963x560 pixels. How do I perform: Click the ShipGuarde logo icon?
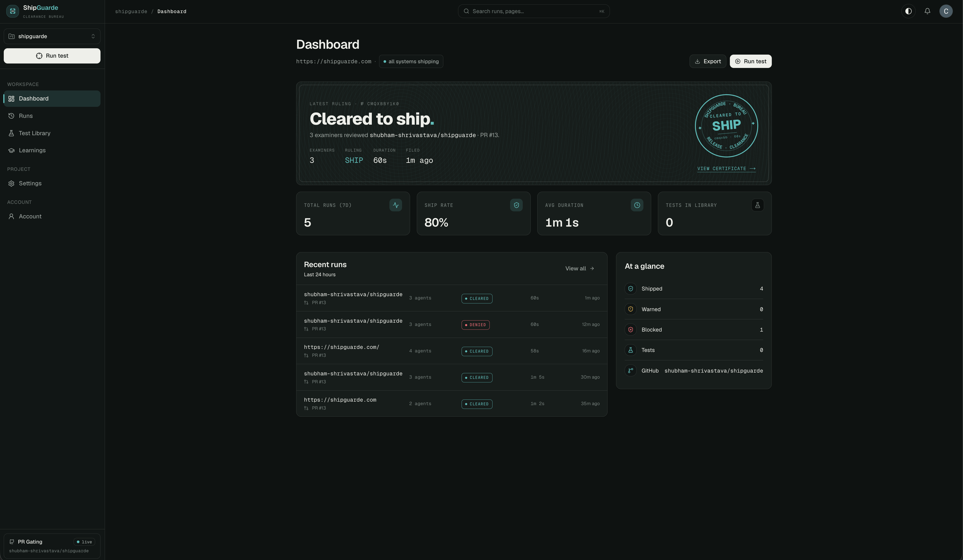(x=13, y=11)
